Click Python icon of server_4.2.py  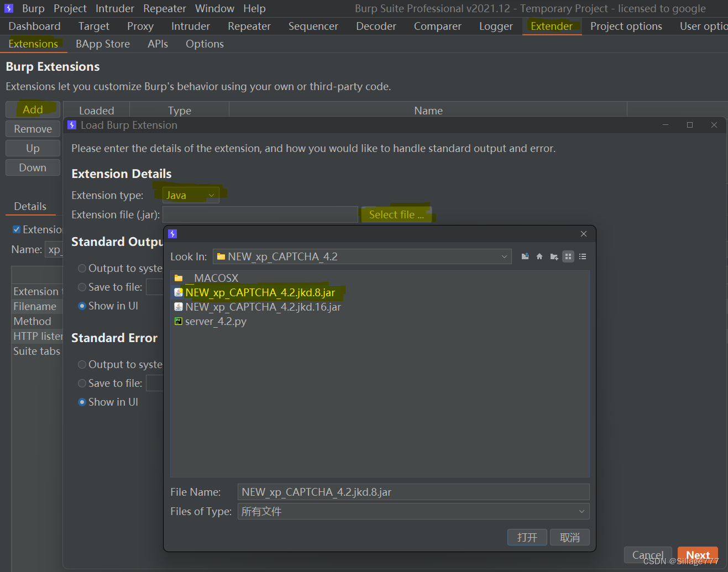[179, 321]
